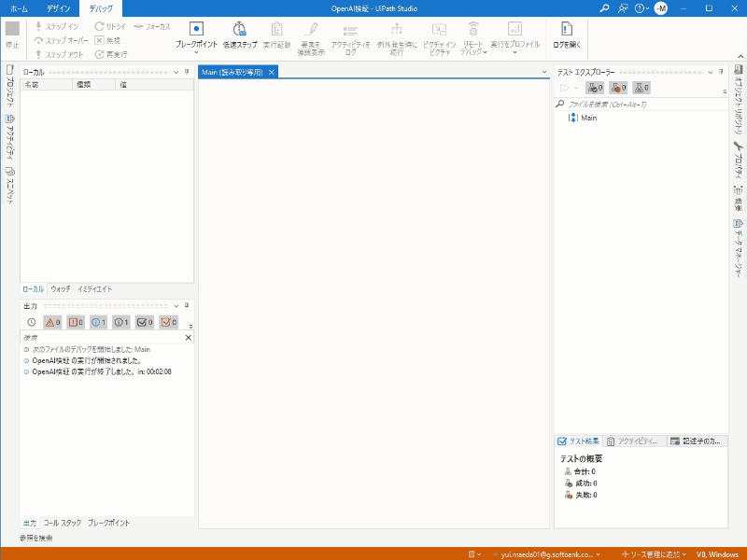Click the search field in 出力 panel
Image resolution: width=747 pixels, height=560 pixels.
(x=102, y=338)
